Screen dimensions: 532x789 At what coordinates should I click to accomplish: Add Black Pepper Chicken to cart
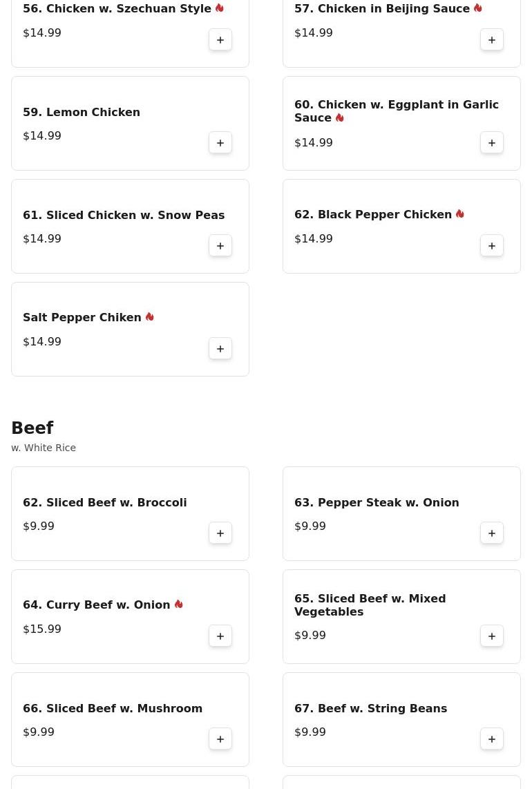coord(492,246)
